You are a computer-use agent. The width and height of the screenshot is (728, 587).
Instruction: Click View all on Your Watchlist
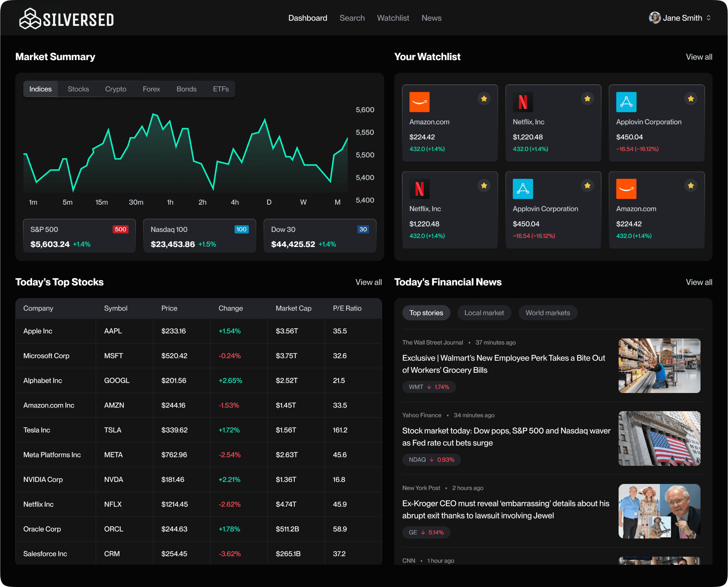698,57
